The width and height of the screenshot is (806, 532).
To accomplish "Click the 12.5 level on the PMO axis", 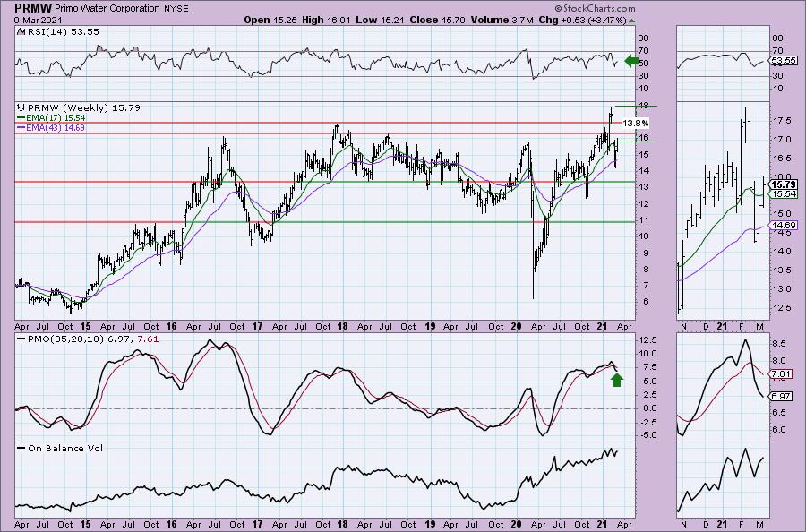I will click(x=647, y=339).
